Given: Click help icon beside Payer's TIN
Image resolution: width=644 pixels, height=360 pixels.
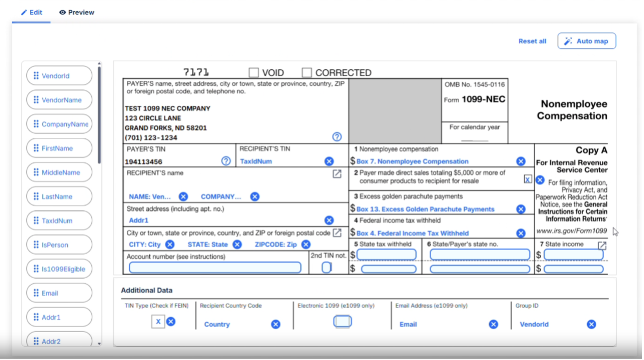Looking at the screenshot, I should click(x=226, y=161).
